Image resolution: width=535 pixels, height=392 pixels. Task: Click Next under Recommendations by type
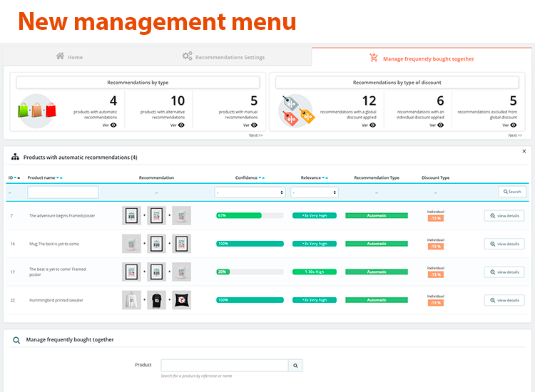tap(255, 135)
